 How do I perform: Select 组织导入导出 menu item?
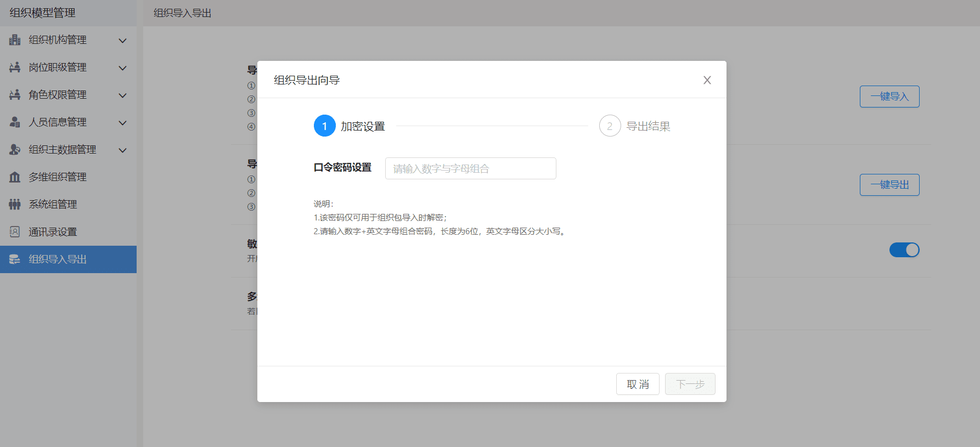pyautogui.click(x=68, y=259)
